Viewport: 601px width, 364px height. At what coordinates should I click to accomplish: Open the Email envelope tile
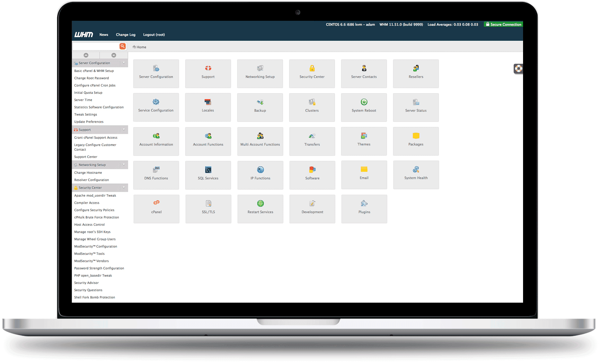point(364,175)
